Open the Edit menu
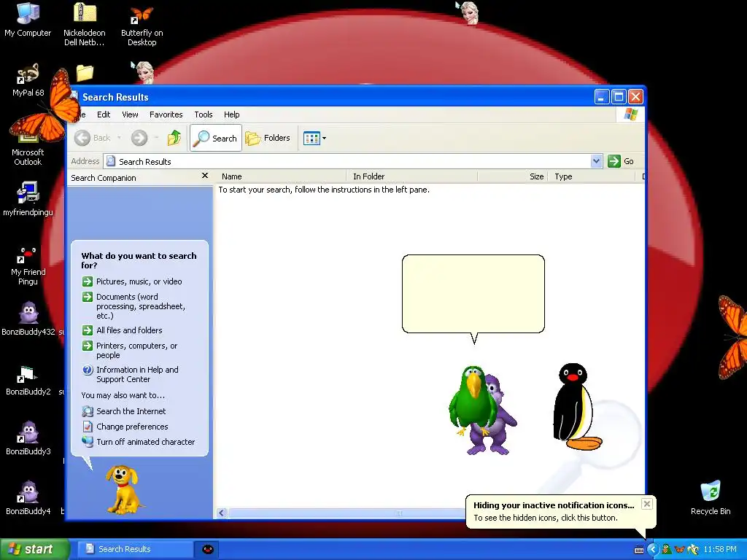Image resolution: width=747 pixels, height=560 pixels. 104,114
